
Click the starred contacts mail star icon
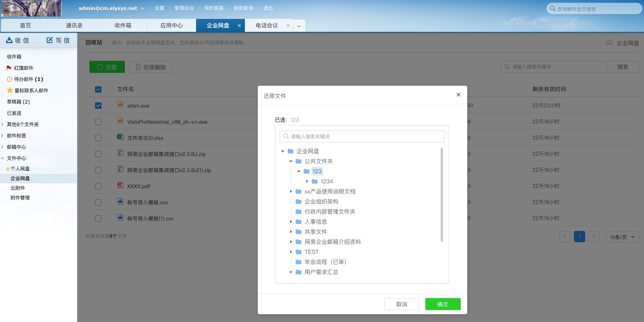[x=10, y=91]
